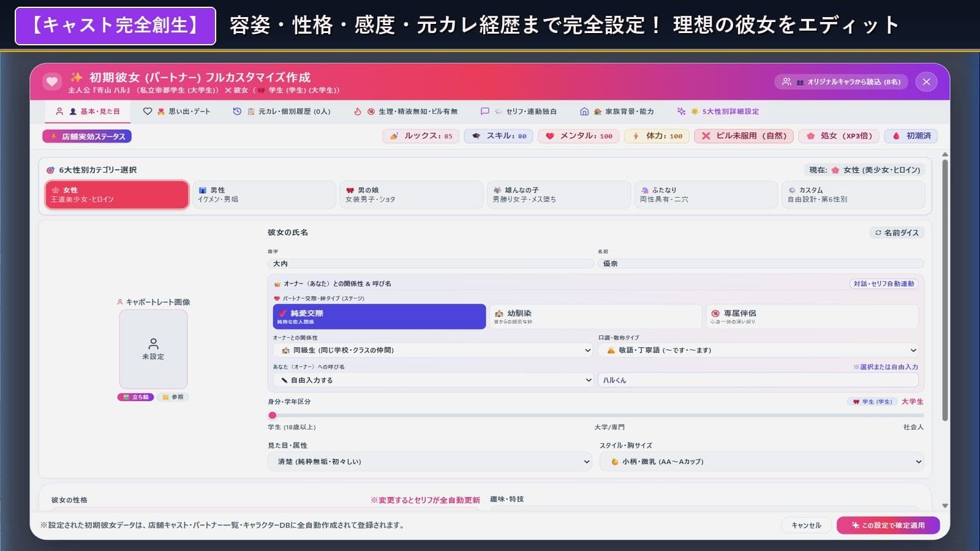Screen dimensions: 980x551
Task: Click the clock icon on the 元カレ・個別履歴 tab
Action: tap(237, 111)
